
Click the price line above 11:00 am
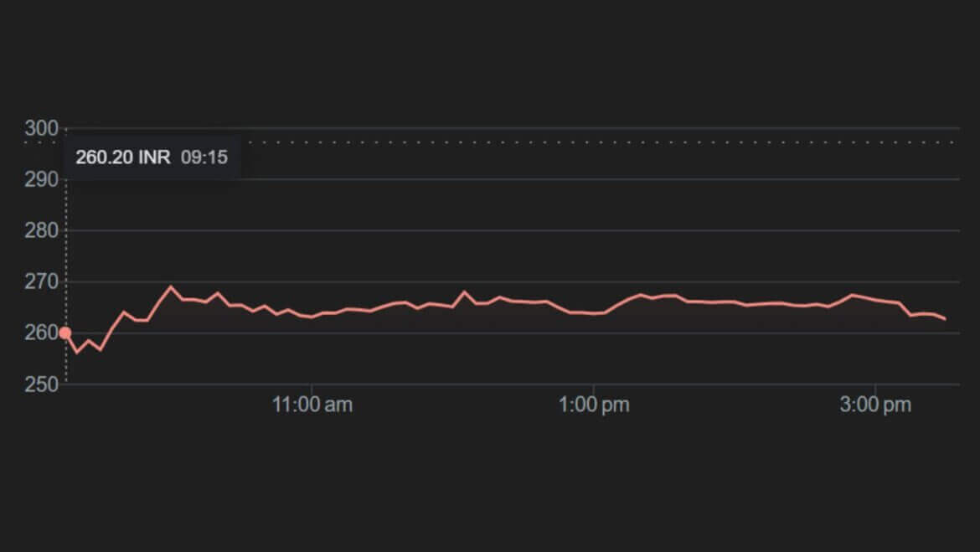click(312, 317)
